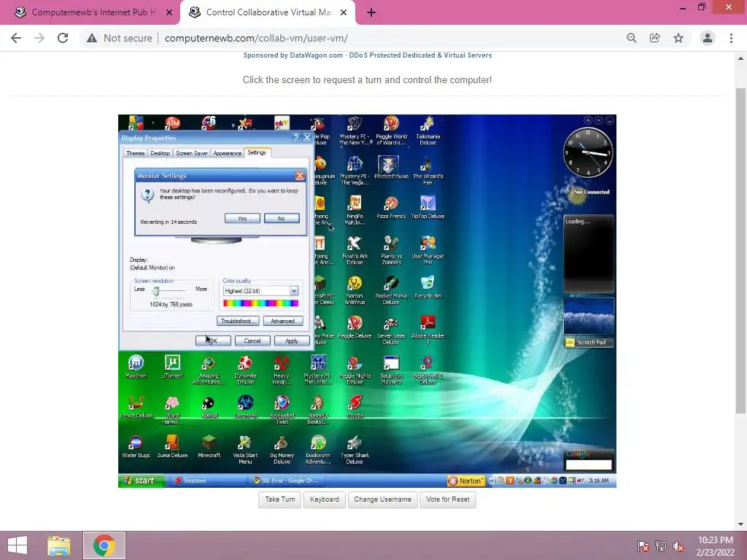Select the Settings tab in Display Properties

click(257, 152)
